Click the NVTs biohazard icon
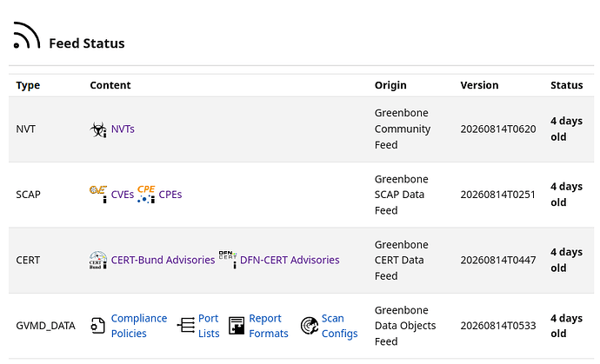This screenshot has width=600, height=364. 98,129
